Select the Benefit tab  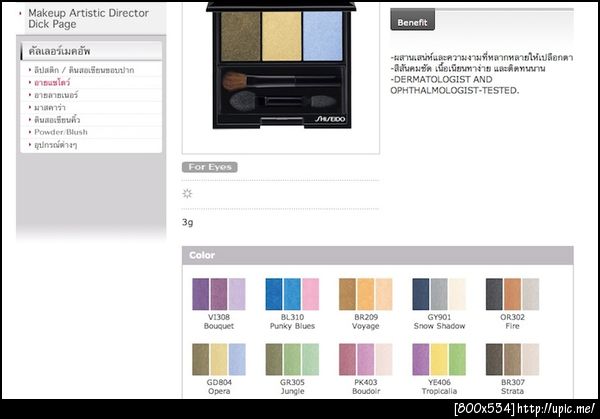(412, 20)
